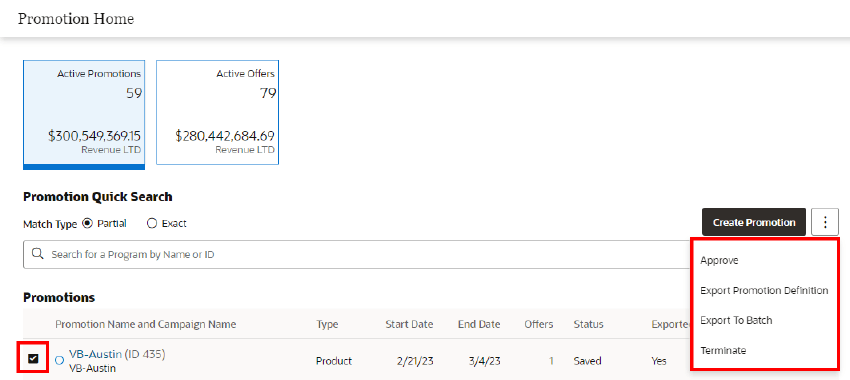Sort by Promotion Name and Campaign Name
Image resolution: width=850 pixels, height=380 pixels.
tap(146, 324)
